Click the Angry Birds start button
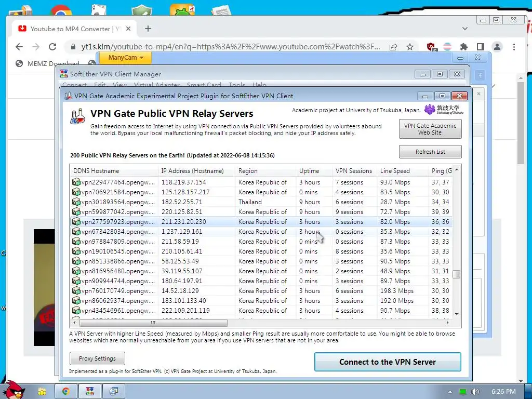 14,390
